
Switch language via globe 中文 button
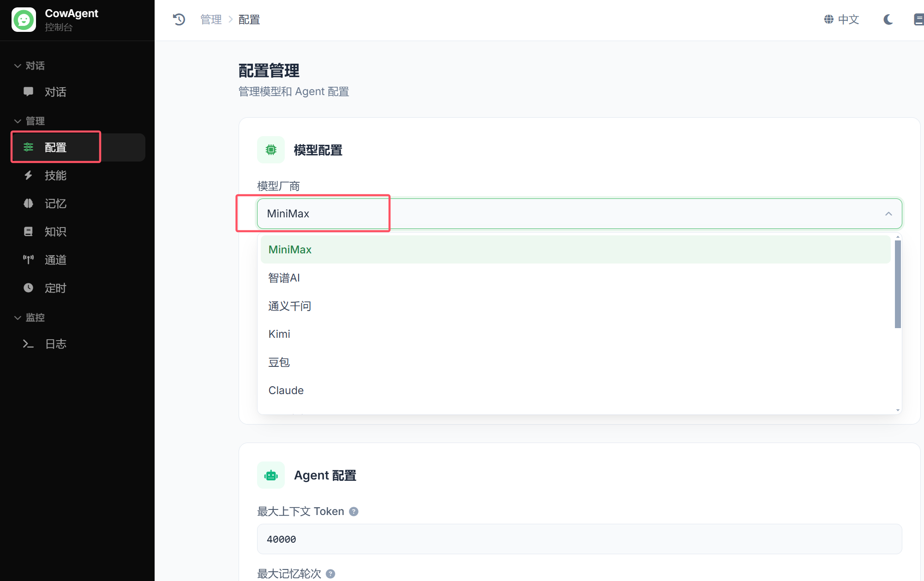841,19
